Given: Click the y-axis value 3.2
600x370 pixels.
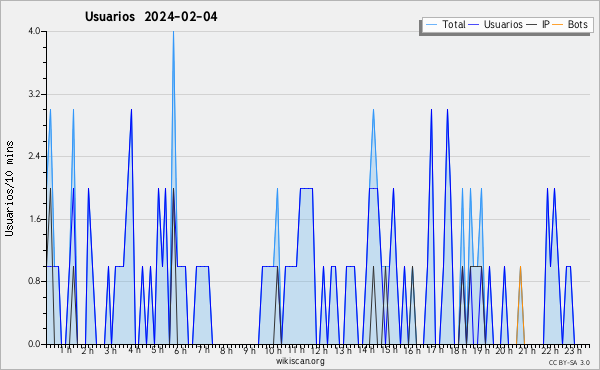Looking at the screenshot, I should (34, 94).
